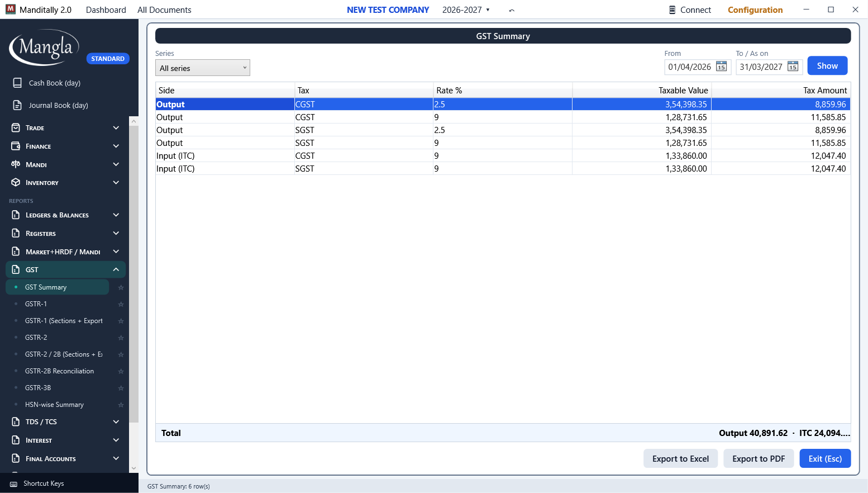The image size is (868, 493).
Task: Select the Input (ITC) CGST row
Action: tap(503, 156)
